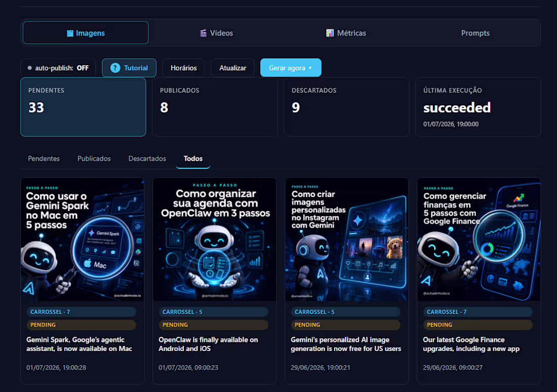Click Carrossel · 7 badge on Google Finance card
The image size is (557, 392).
(x=478, y=311)
